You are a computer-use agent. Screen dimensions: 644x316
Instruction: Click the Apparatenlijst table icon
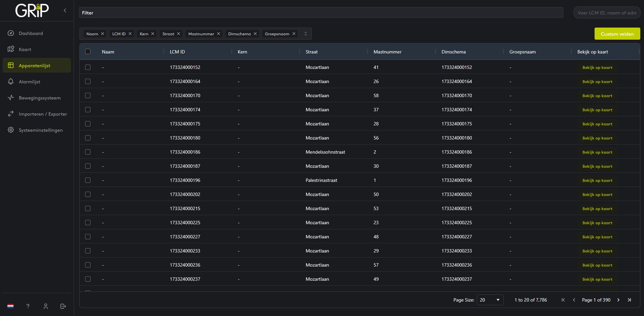(x=11, y=65)
